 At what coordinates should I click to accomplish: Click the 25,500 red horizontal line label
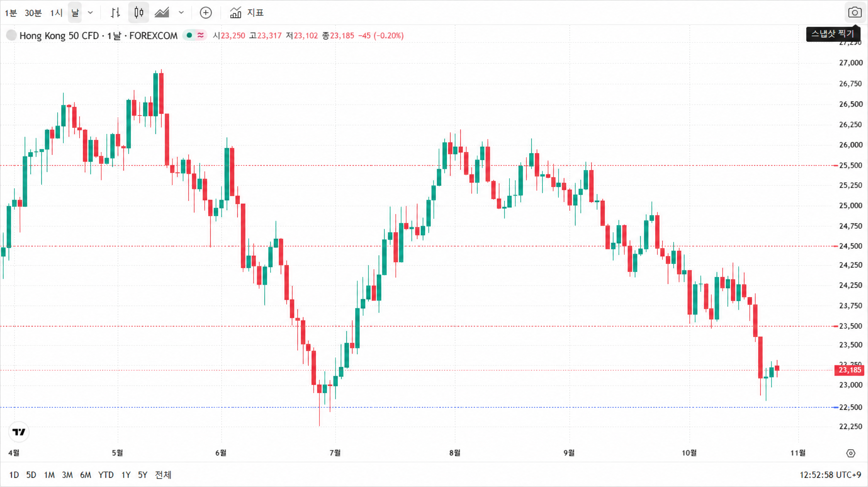(851, 166)
